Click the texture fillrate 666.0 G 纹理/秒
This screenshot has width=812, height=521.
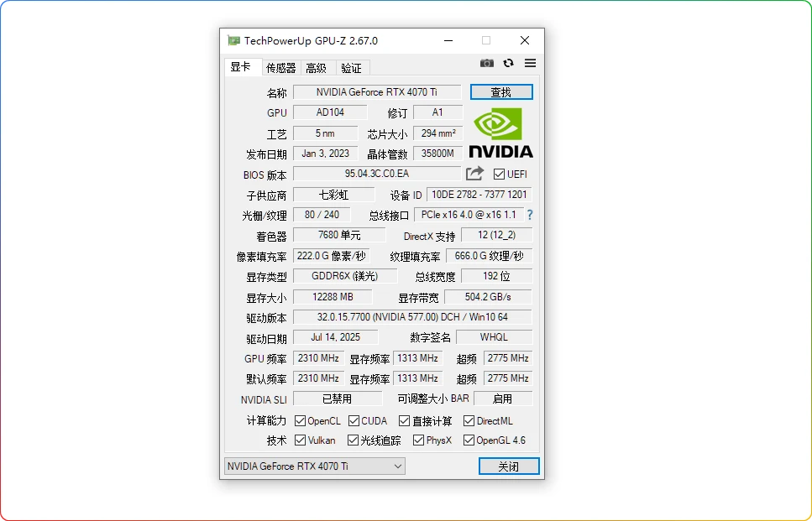tap(490, 256)
